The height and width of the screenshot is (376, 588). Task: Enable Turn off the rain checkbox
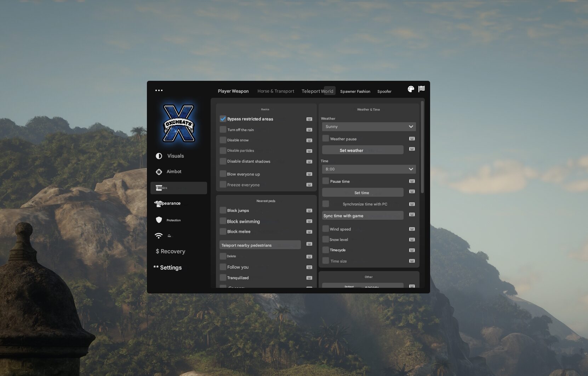tap(223, 130)
